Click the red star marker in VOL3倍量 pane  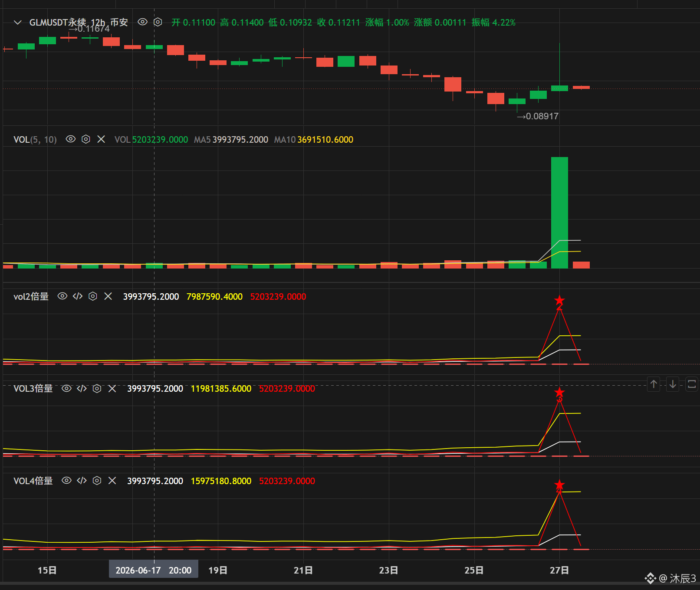click(559, 393)
